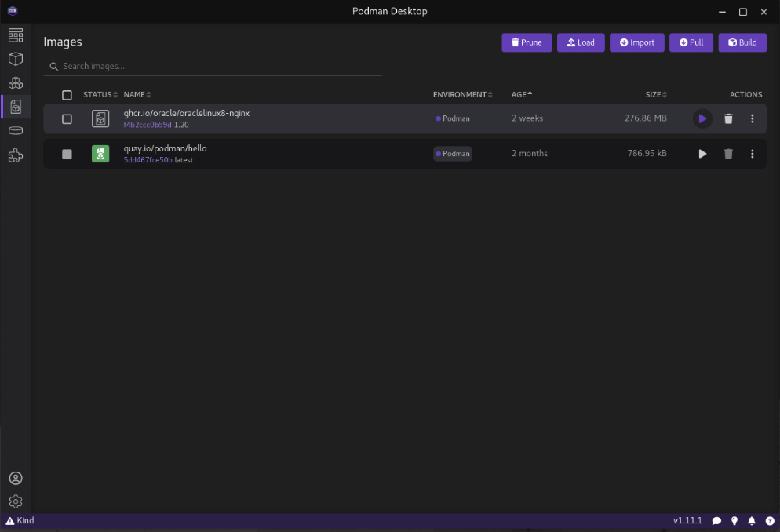Open the lightbulb troubleshooting icon in status bar
This screenshot has height=532, width=780.
734,521
